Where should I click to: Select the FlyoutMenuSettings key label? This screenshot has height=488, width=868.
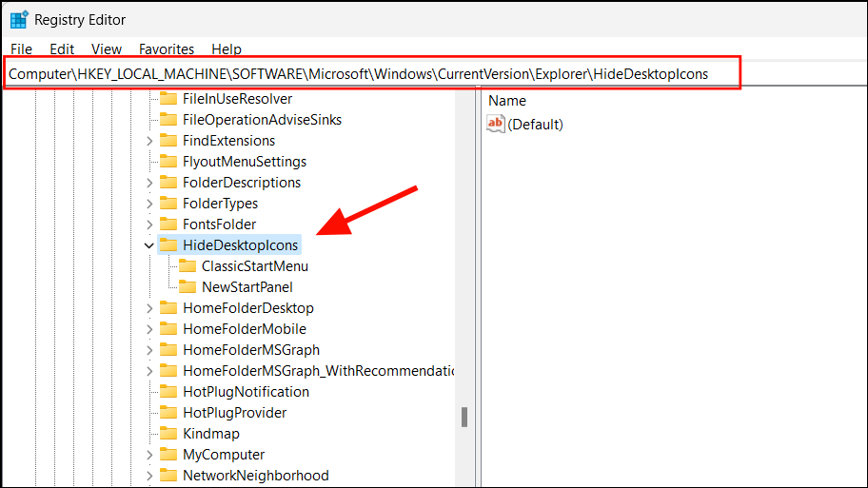pyautogui.click(x=244, y=162)
